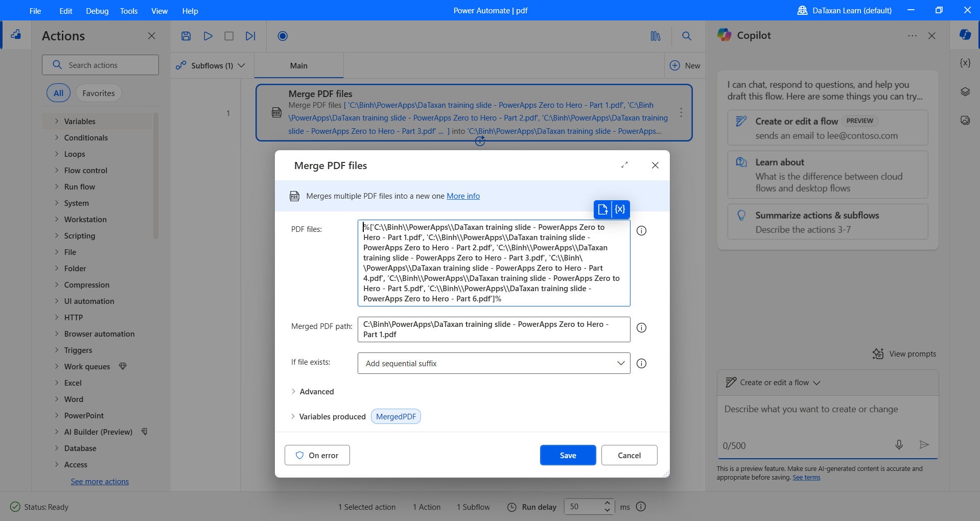
Task: Open the UI elements layers icon
Action: (x=965, y=92)
